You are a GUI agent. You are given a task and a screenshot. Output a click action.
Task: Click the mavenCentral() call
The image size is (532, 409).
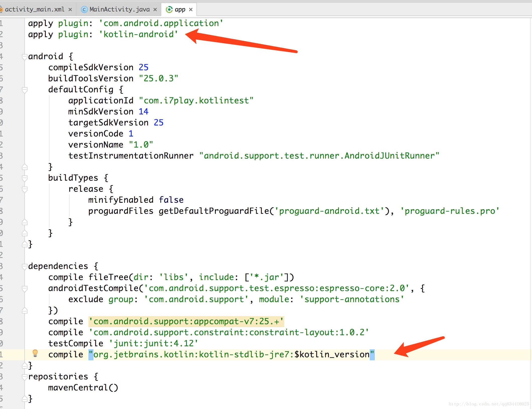coord(83,388)
